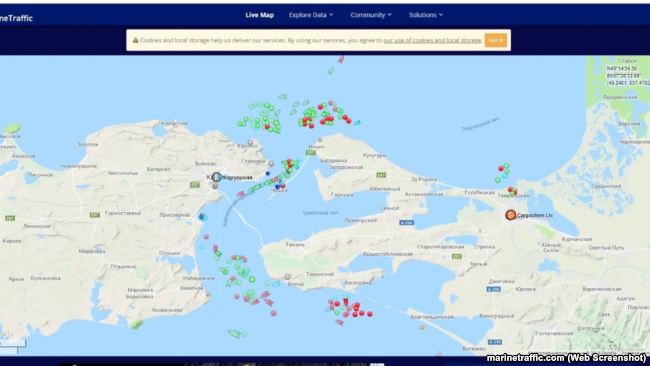Select the grey port marker near Волна
Screen dimensions: 650x366
[287, 276]
